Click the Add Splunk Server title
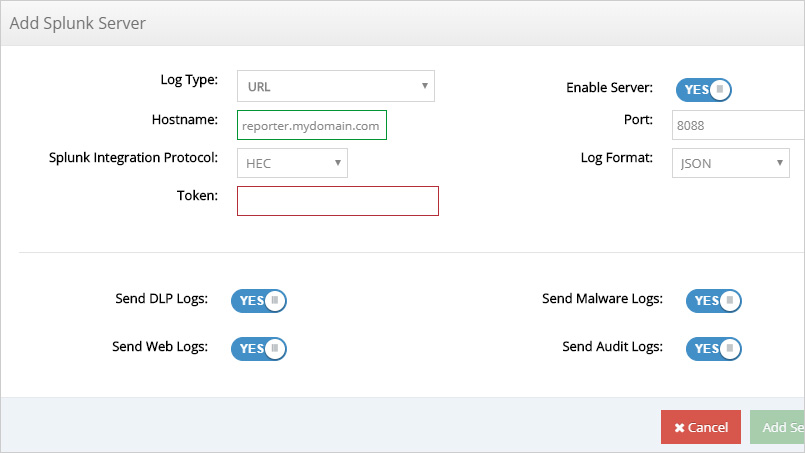The height and width of the screenshot is (453, 805). coord(78,23)
